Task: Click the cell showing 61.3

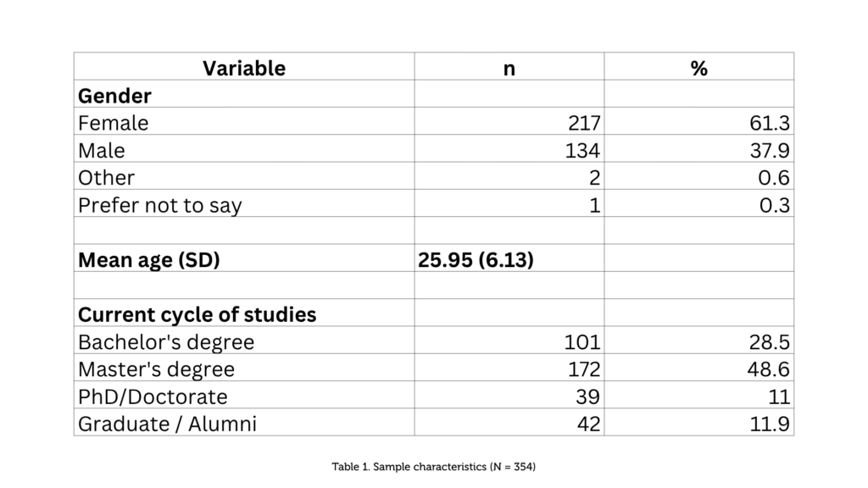Action: tap(699, 121)
